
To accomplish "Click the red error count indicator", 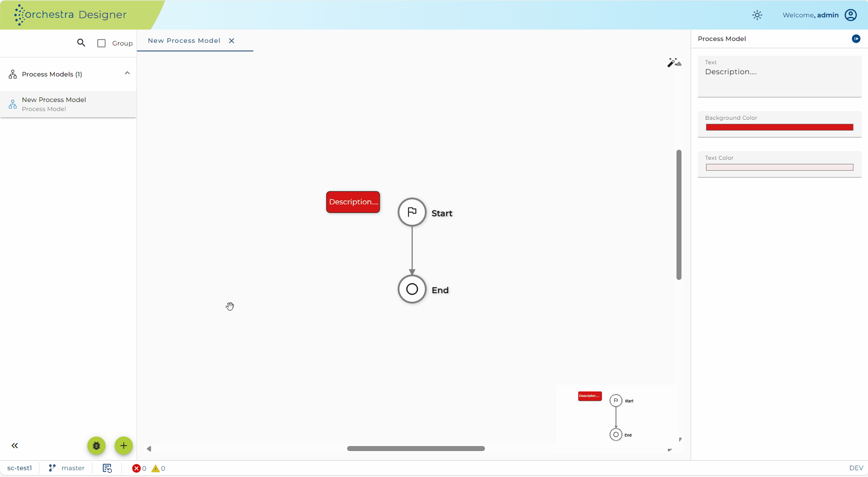I will [x=139, y=468].
